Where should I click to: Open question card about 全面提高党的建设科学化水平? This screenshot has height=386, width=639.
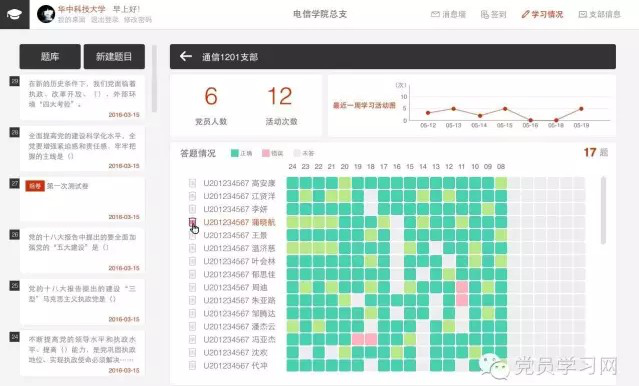tap(82, 149)
